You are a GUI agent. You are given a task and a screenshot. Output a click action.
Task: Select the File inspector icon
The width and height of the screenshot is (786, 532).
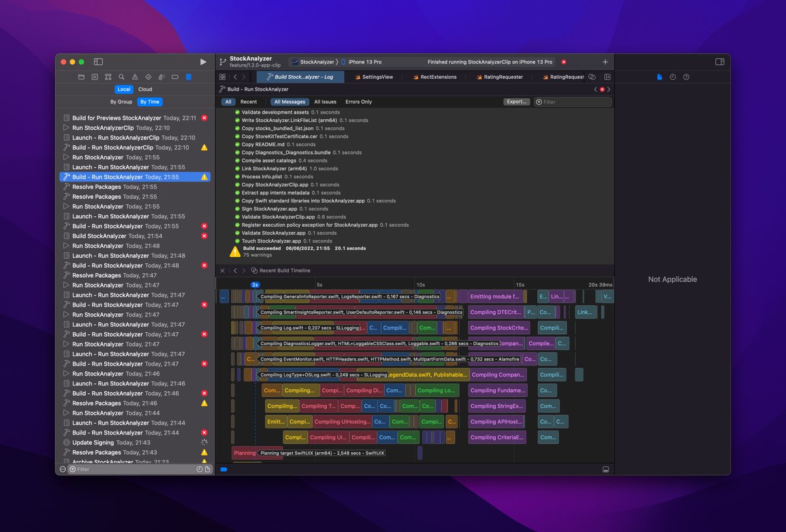click(x=660, y=77)
